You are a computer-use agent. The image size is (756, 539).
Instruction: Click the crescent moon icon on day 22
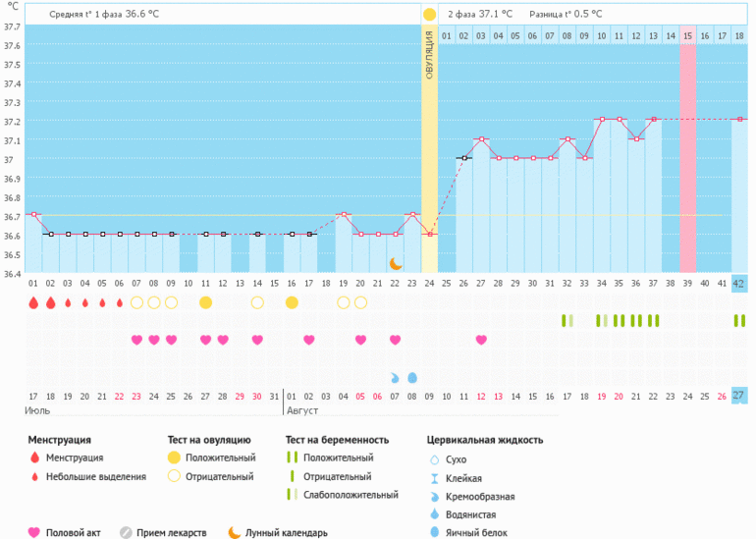[x=395, y=263]
